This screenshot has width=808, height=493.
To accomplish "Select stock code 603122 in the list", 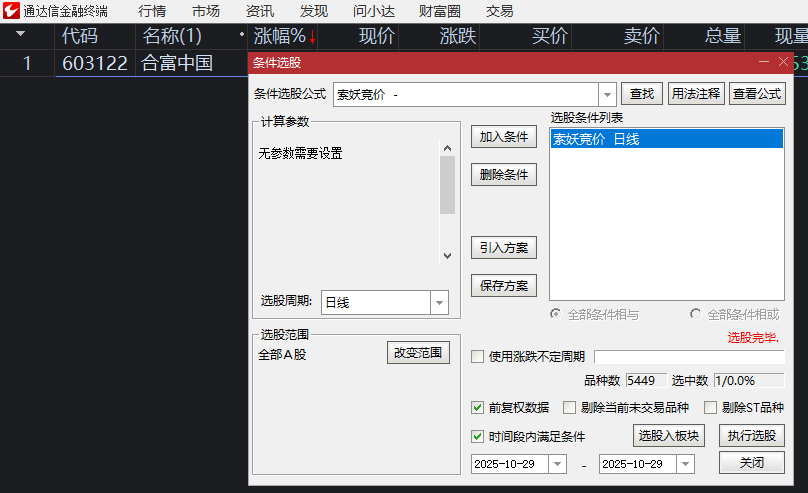I will coord(95,63).
